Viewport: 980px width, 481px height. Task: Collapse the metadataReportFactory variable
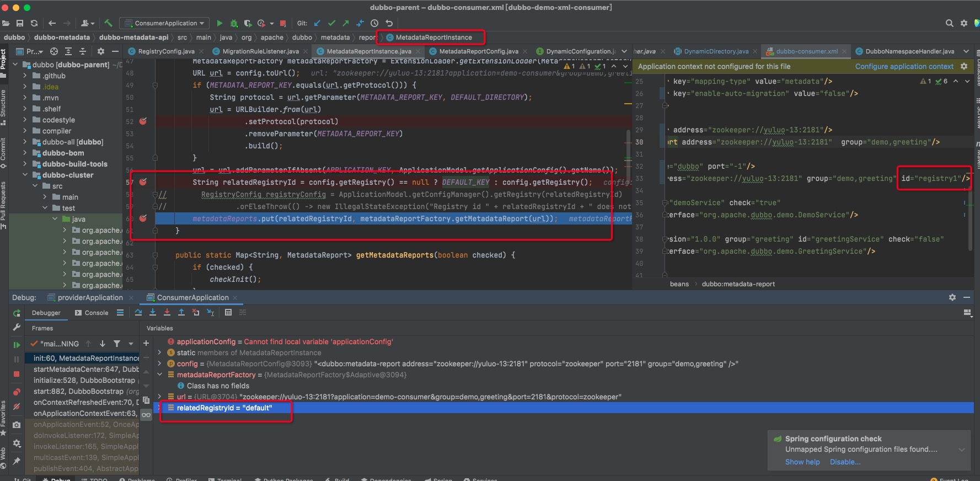[x=160, y=375]
